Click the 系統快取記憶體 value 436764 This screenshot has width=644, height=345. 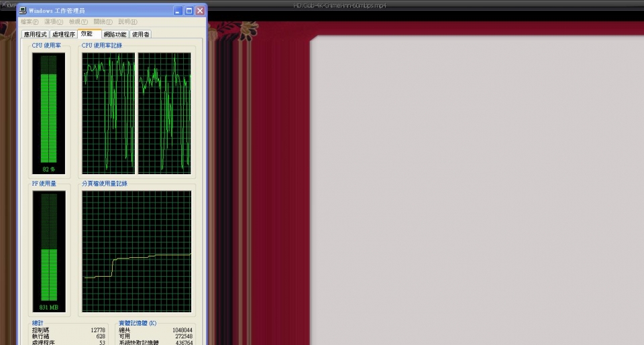184,342
